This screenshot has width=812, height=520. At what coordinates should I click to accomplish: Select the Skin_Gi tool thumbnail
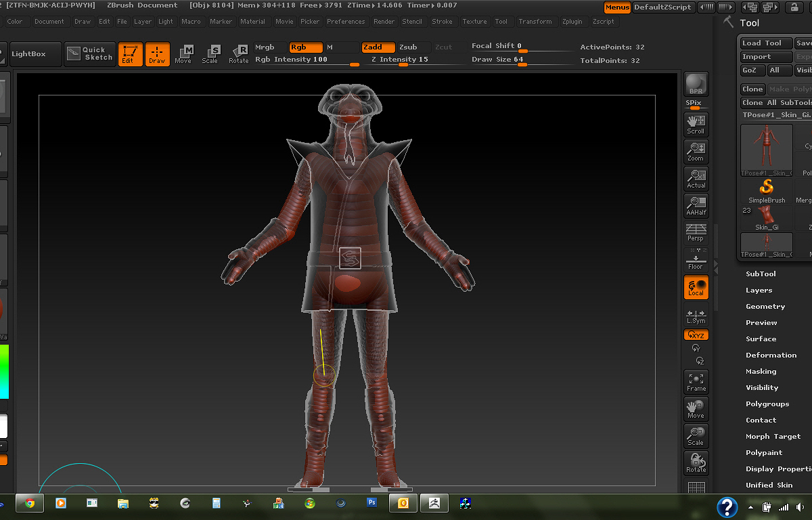tap(767, 218)
